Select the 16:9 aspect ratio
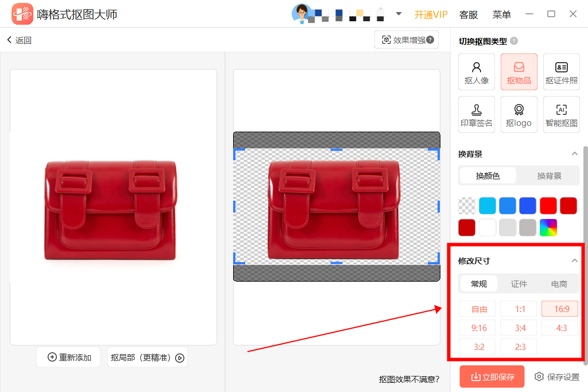 [560, 309]
